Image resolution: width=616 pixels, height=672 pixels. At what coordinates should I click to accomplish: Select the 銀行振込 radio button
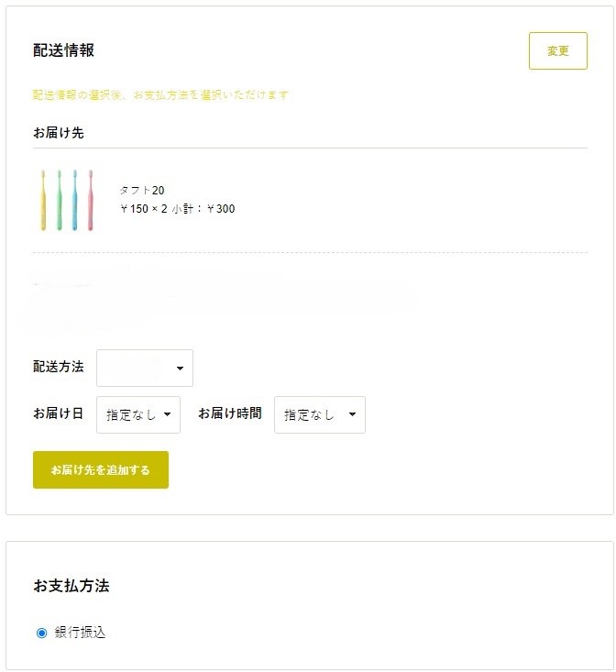41,633
